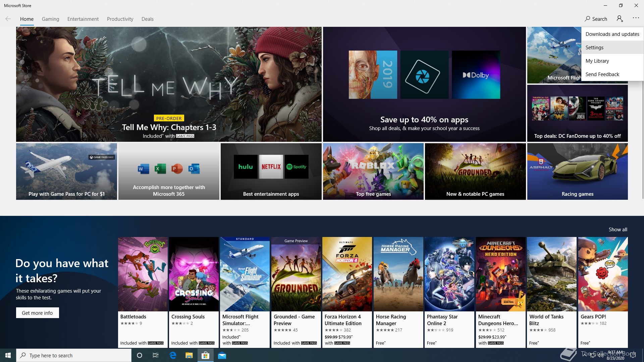644x362 pixels.
Task: Switch to the Productivity tab
Action: pyautogui.click(x=120, y=19)
